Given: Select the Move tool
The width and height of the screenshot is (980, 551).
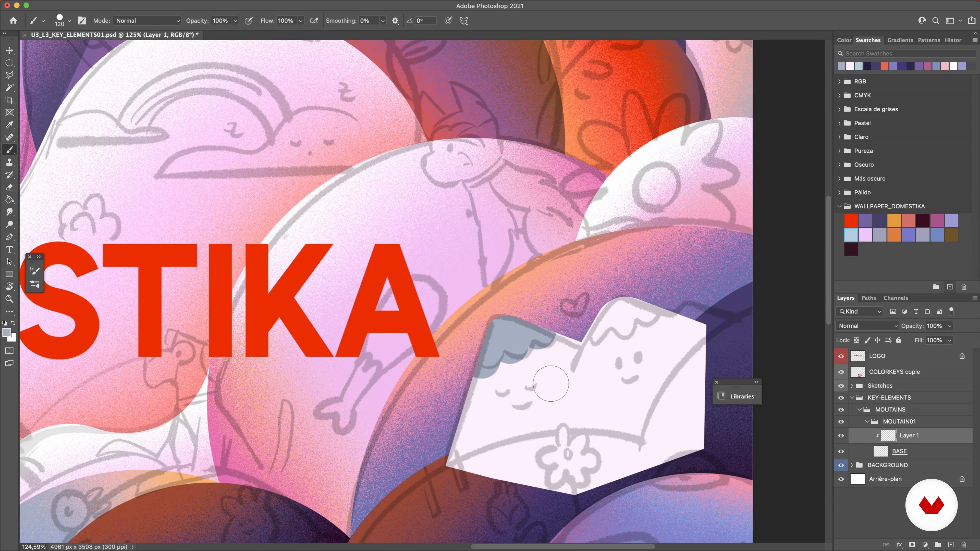Looking at the screenshot, I should pos(9,50).
